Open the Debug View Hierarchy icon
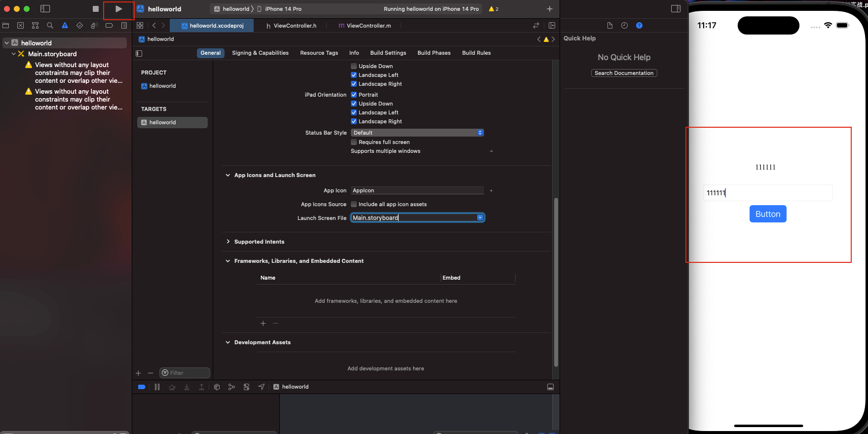 [217, 387]
